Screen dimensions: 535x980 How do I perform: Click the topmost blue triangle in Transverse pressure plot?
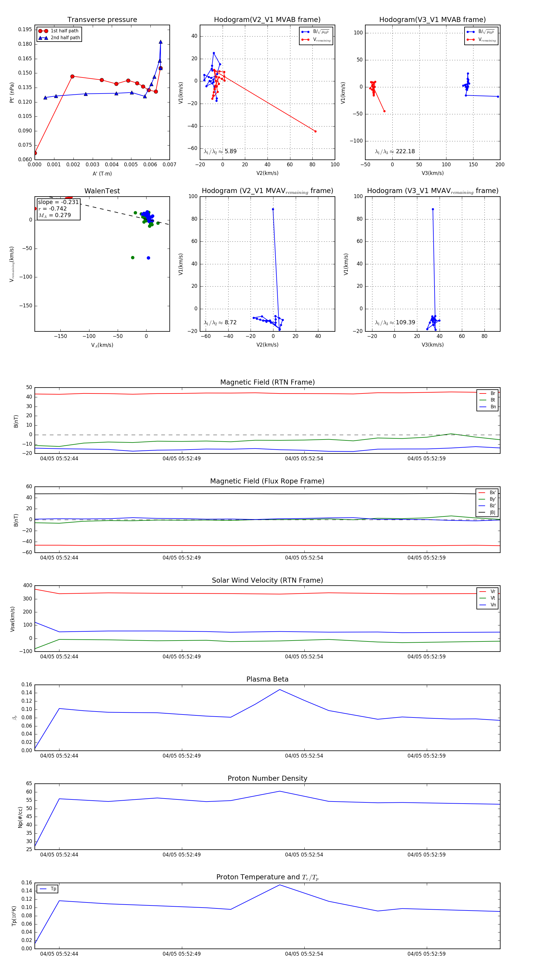tap(160, 42)
